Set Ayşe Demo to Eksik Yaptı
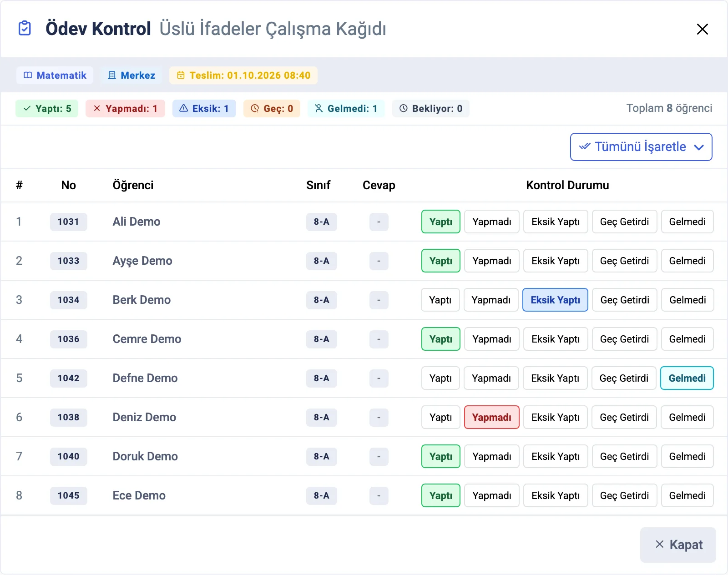The image size is (728, 575). click(x=556, y=261)
